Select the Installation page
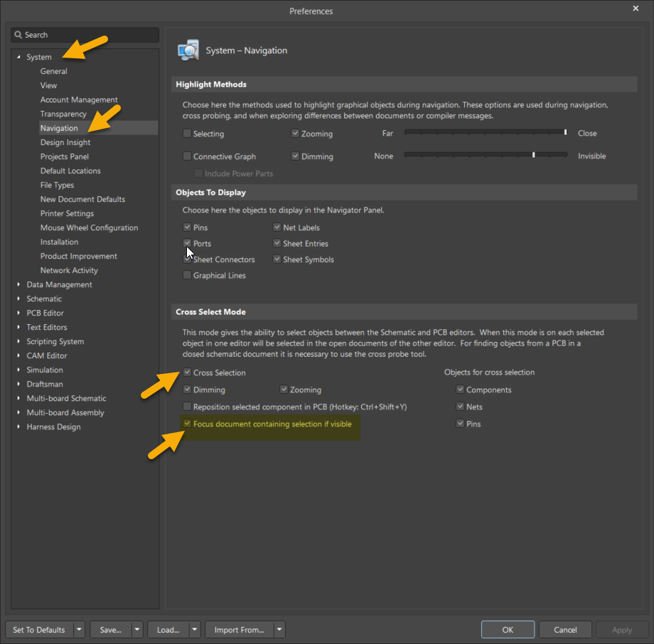This screenshot has width=654, height=644. point(59,242)
